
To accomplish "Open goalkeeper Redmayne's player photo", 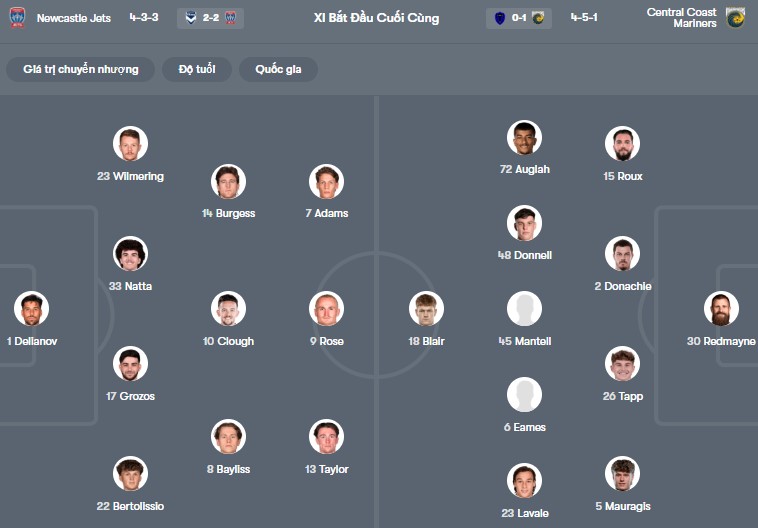I will click(720, 309).
